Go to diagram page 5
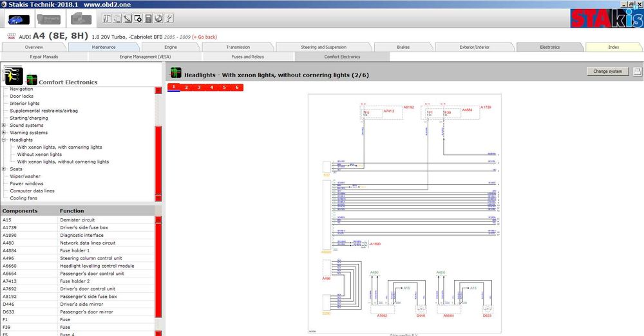 pyautogui.click(x=224, y=88)
